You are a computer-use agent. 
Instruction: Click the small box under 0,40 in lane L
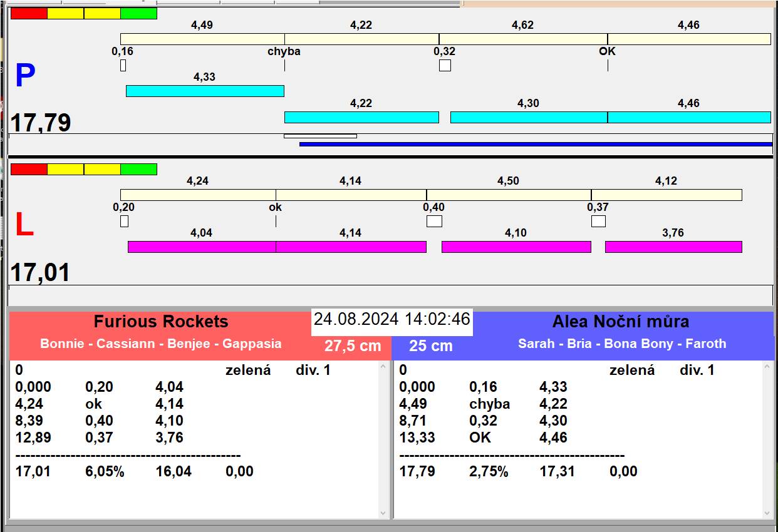coord(434,221)
